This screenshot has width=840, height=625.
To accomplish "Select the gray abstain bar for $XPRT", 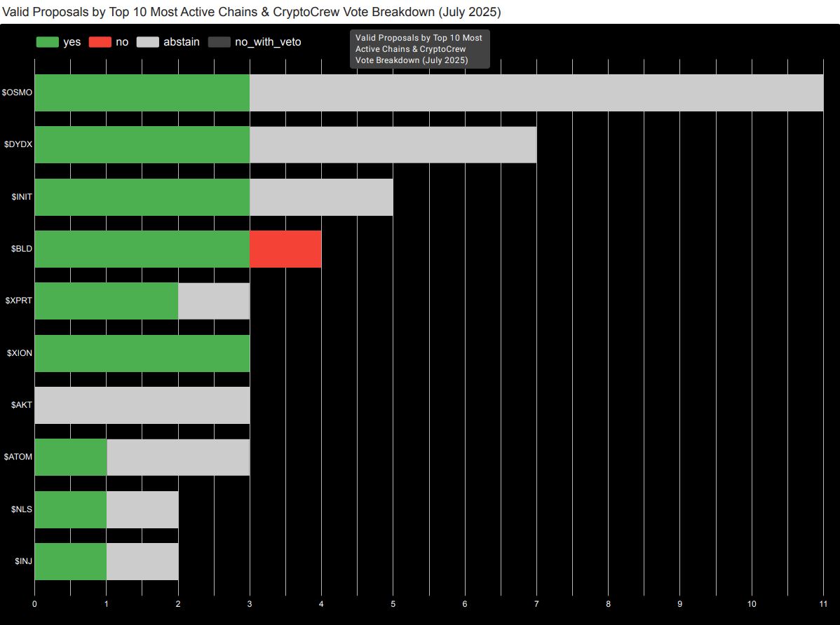I will pos(214,301).
